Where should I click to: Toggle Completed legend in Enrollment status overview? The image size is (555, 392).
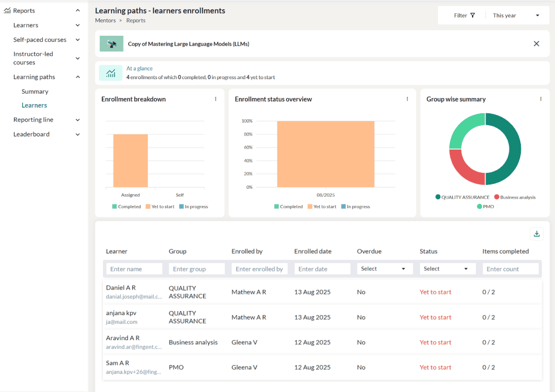coord(288,207)
